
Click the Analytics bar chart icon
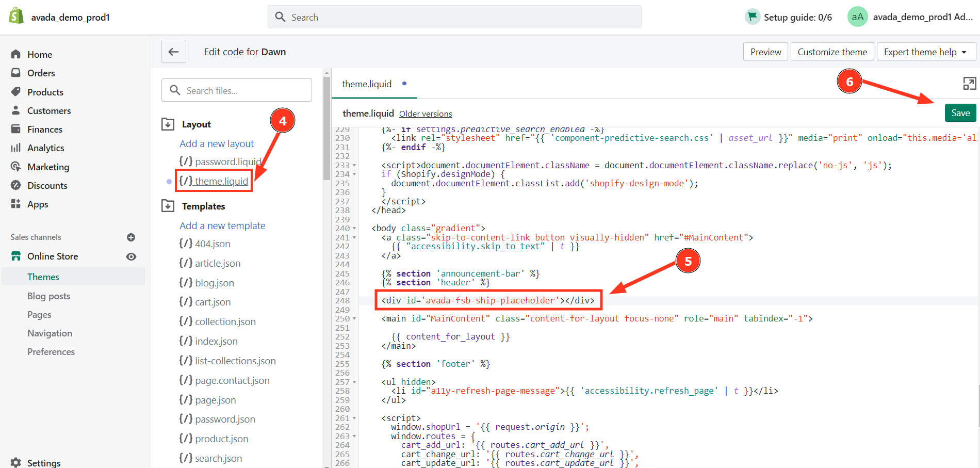click(16, 148)
